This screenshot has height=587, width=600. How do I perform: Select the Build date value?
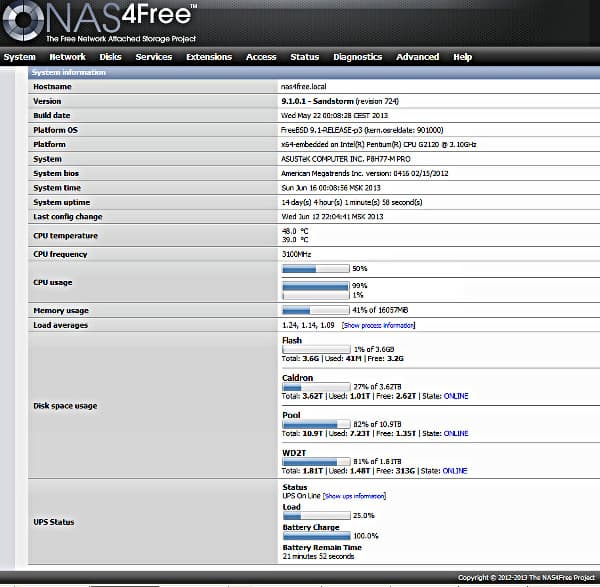[334, 116]
